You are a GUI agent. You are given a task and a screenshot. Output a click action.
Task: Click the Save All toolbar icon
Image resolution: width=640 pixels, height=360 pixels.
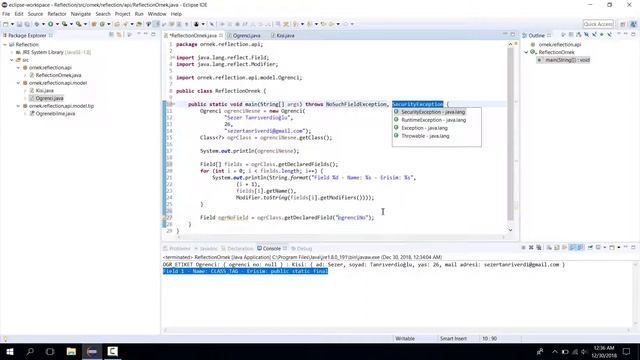(27, 24)
